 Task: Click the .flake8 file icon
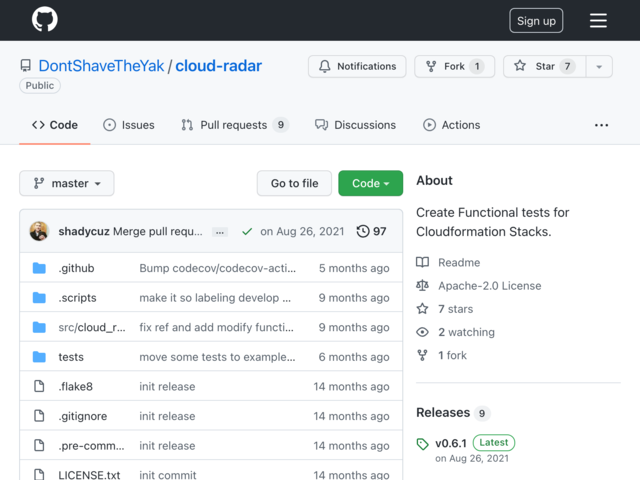click(x=39, y=386)
